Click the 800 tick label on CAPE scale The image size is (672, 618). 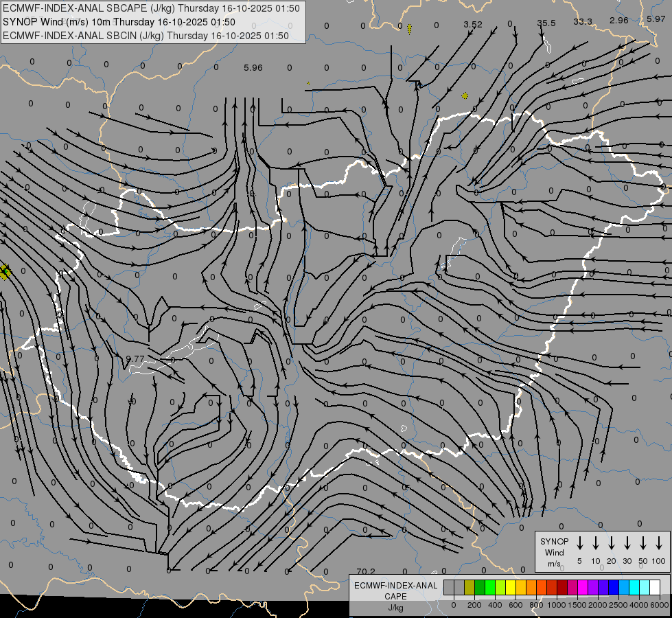tap(536, 605)
